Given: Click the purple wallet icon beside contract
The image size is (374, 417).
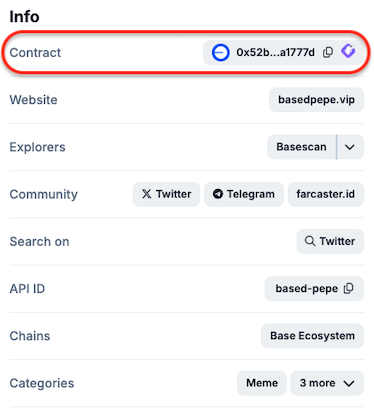Looking at the screenshot, I should [x=348, y=51].
